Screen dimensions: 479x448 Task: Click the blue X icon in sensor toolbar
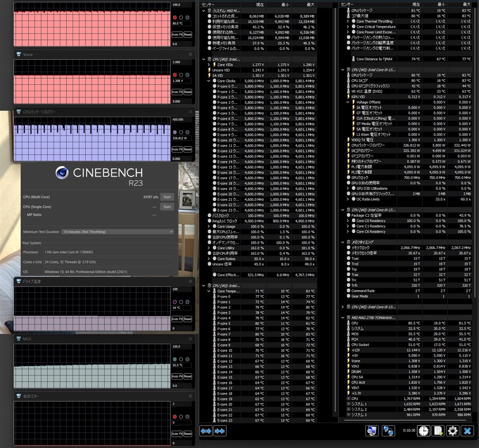point(467,431)
